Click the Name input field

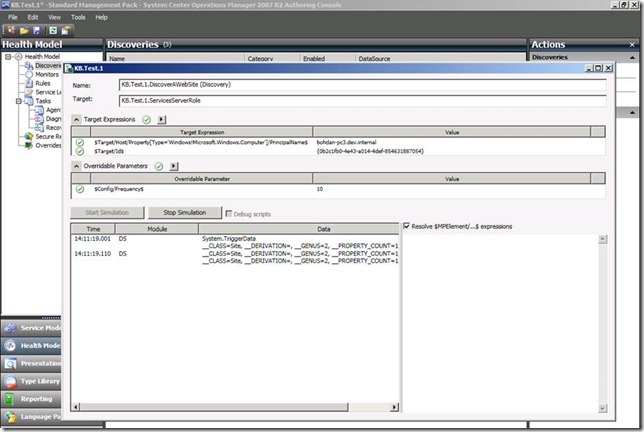360,86
